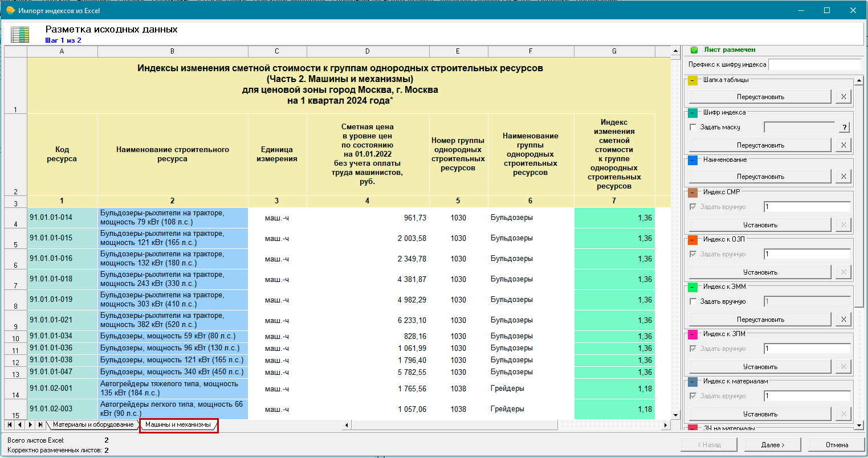Image resolution: width=868 pixels, height=458 pixels.
Task: Collapse the green 'Индекс к ЭММ' group
Action: 693,288
